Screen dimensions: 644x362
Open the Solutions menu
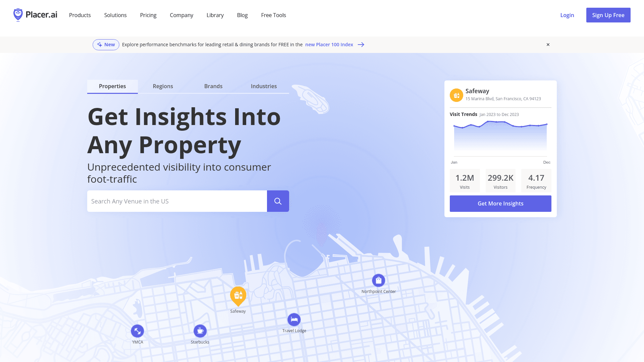(x=115, y=15)
